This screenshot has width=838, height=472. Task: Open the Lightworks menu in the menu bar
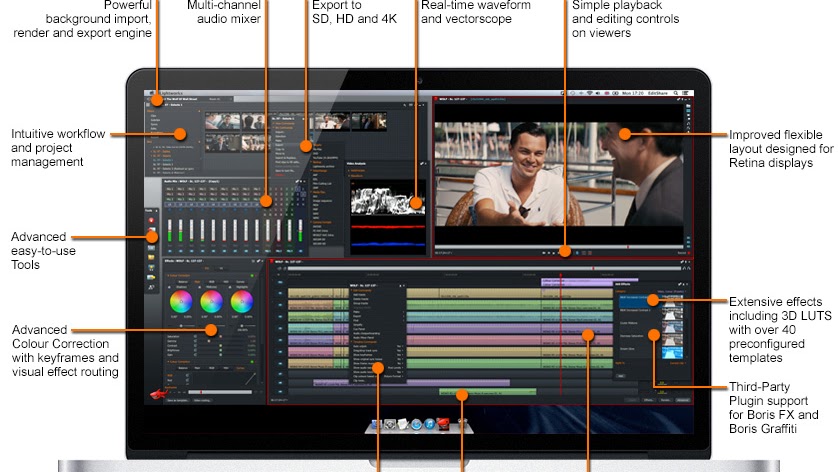172,93
